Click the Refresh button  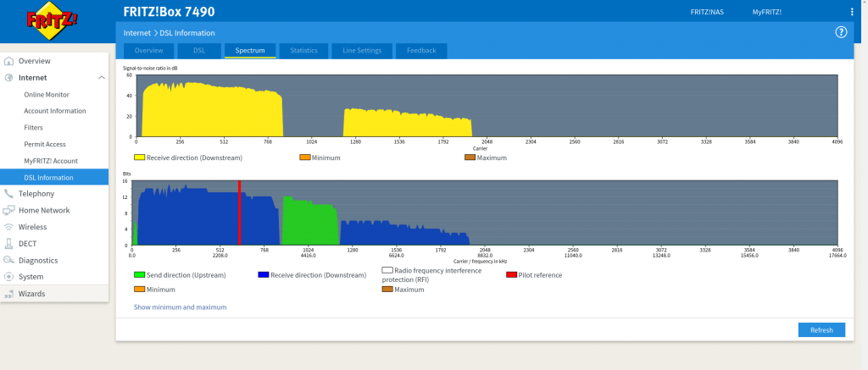point(821,329)
